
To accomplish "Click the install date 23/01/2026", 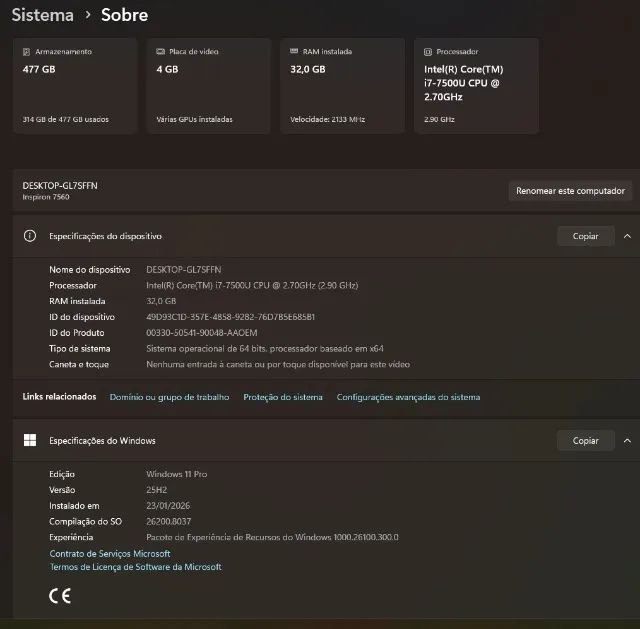I will point(168,506).
